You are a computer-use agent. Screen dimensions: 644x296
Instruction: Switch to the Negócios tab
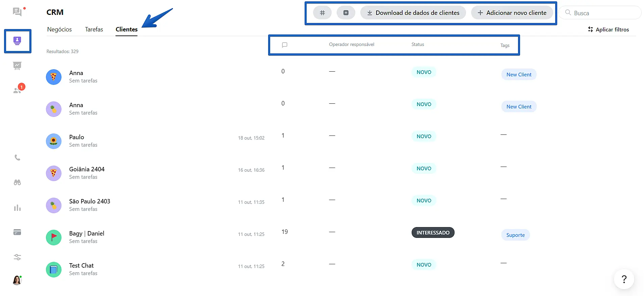click(59, 29)
